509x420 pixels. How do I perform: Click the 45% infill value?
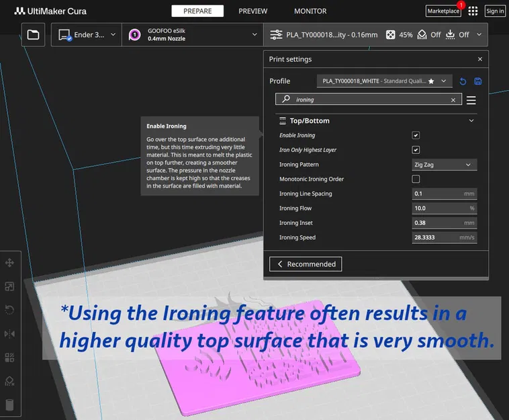pos(406,35)
